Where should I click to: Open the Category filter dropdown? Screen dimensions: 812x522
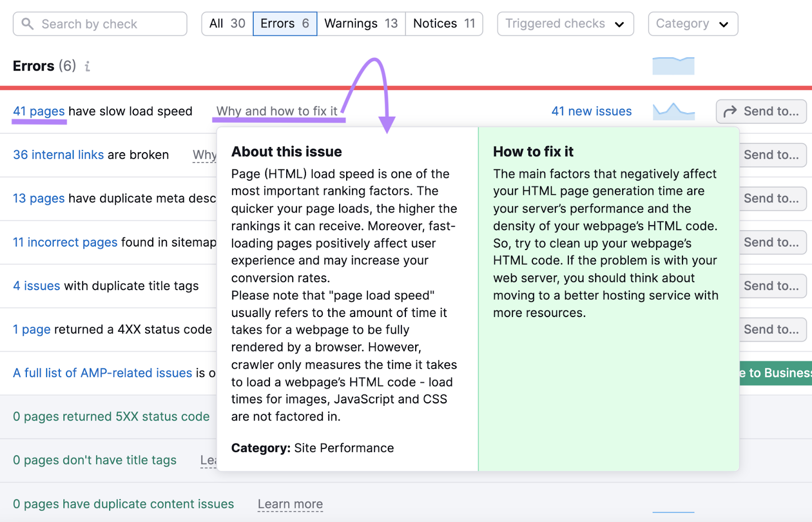click(693, 23)
